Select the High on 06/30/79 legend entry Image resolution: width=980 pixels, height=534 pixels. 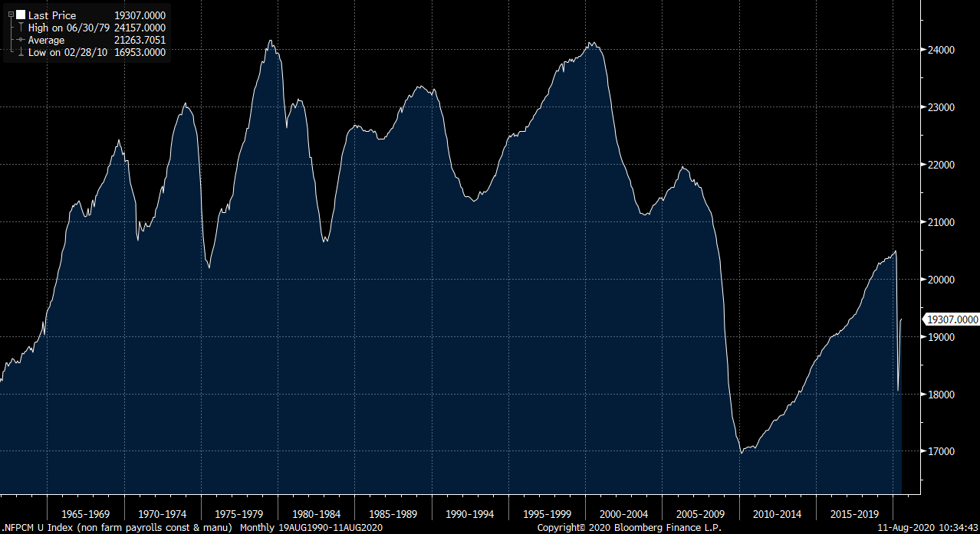click(70, 28)
